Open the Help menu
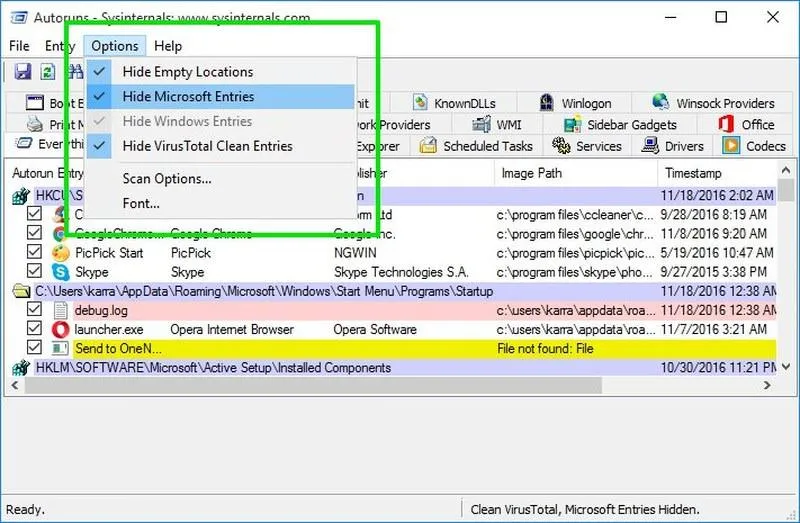This screenshot has height=523, width=800. (x=168, y=46)
